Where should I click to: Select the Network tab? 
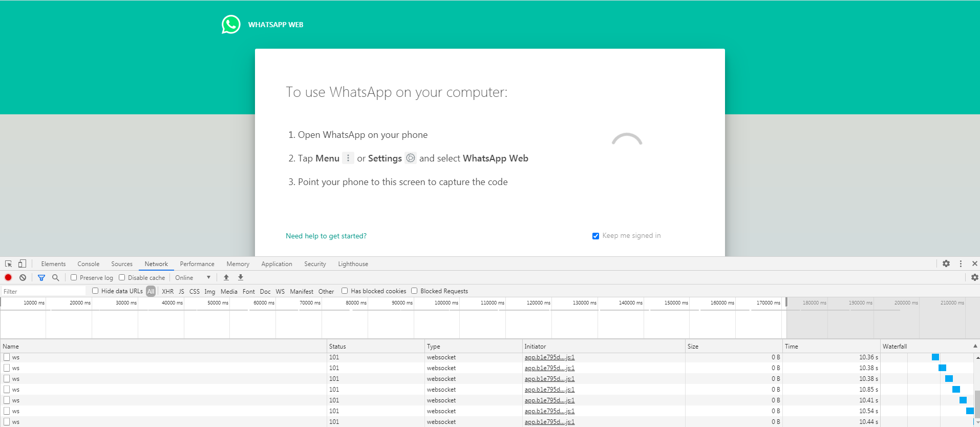(x=156, y=264)
